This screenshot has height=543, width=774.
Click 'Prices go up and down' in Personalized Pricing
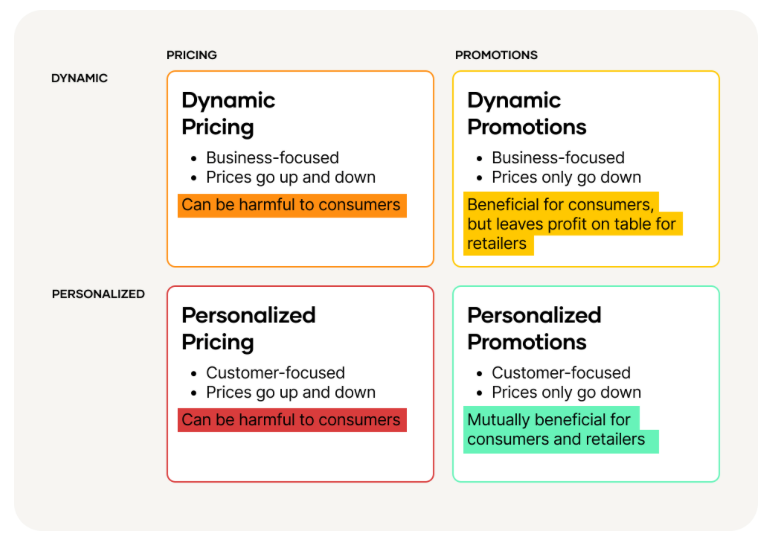point(290,392)
